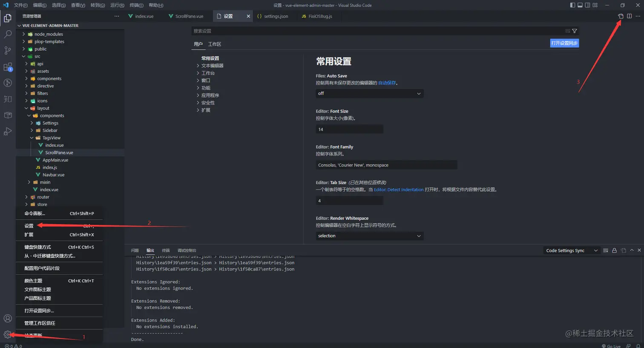
Task: Select 键盘快捷方式 from the Manage menu
Action: point(59,247)
